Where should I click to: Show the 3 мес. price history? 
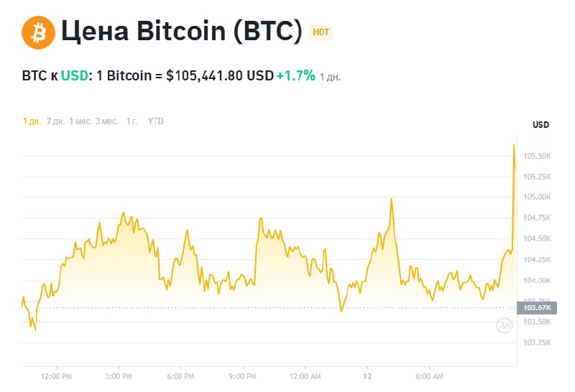point(107,121)
